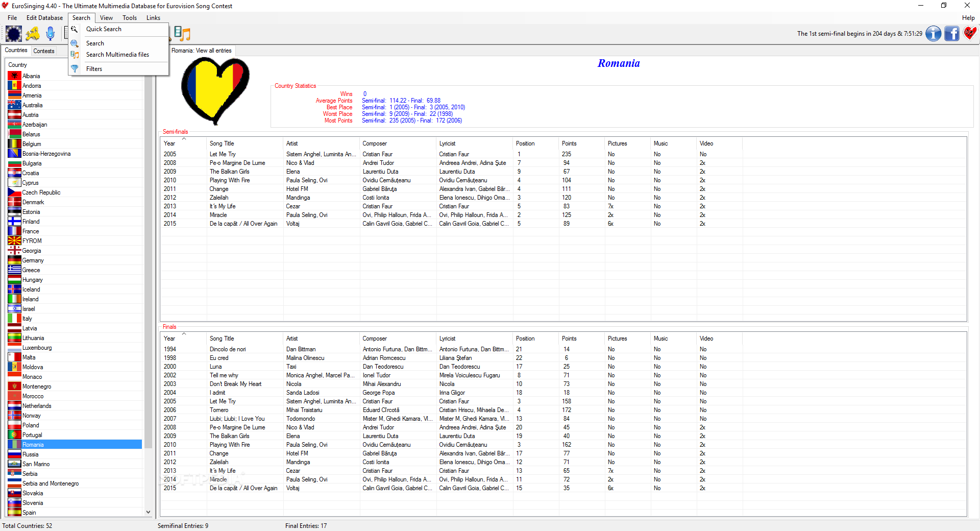
Task: Open the EU stars circle toolbar icon
Action: 14,34
